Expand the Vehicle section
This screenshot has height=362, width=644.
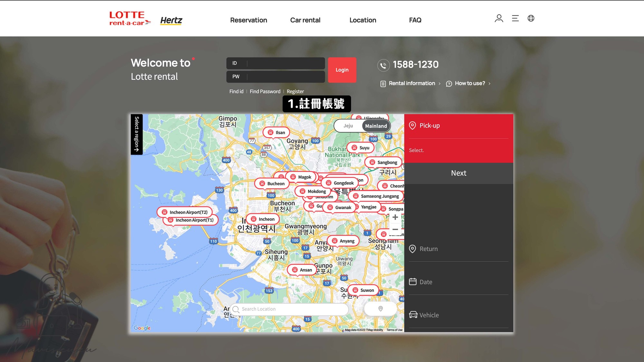click(x=459, y=315)
